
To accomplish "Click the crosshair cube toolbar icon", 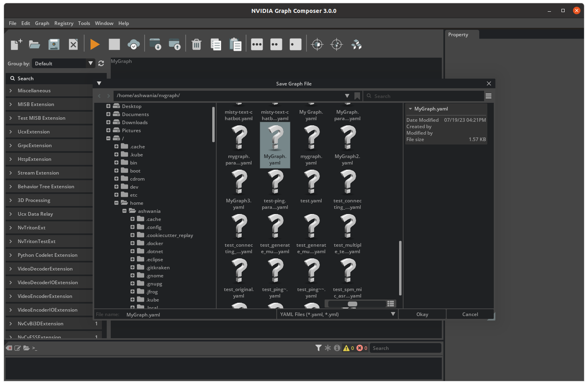I will [317, 44].
